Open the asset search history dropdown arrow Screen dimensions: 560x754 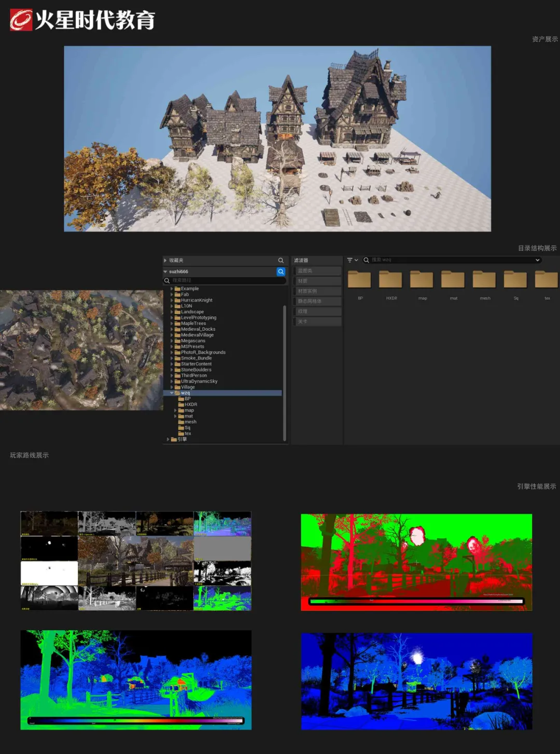537,260
